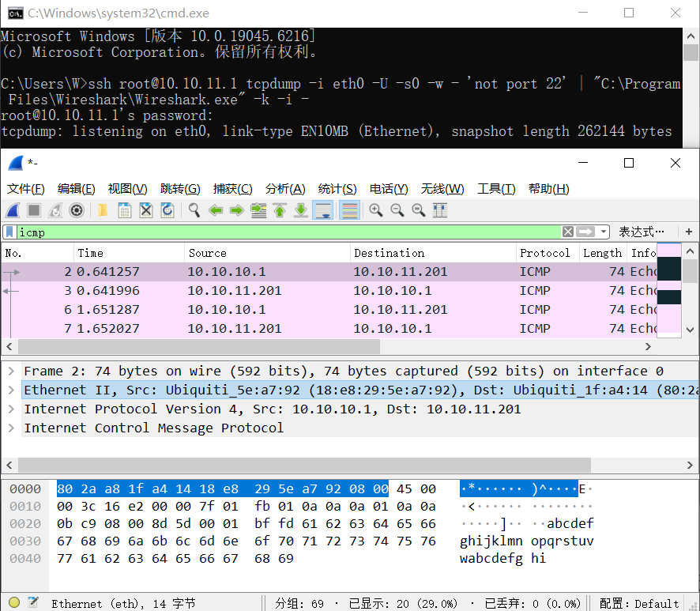Open the 表达式 expression builder
700x611 pixels.
(x=641, y=232)
